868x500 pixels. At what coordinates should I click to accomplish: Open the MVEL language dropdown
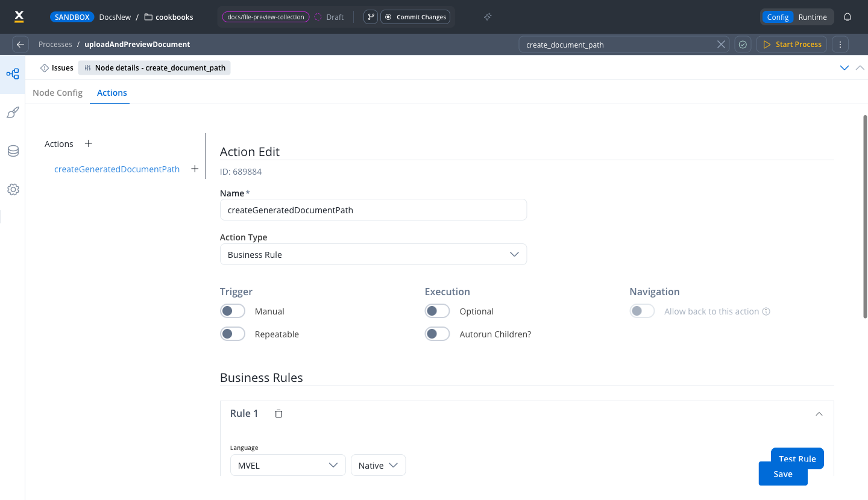click(288, 465)
